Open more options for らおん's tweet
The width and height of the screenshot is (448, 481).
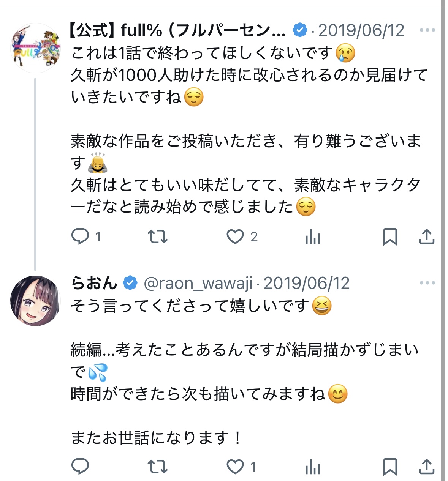[427, 283]
